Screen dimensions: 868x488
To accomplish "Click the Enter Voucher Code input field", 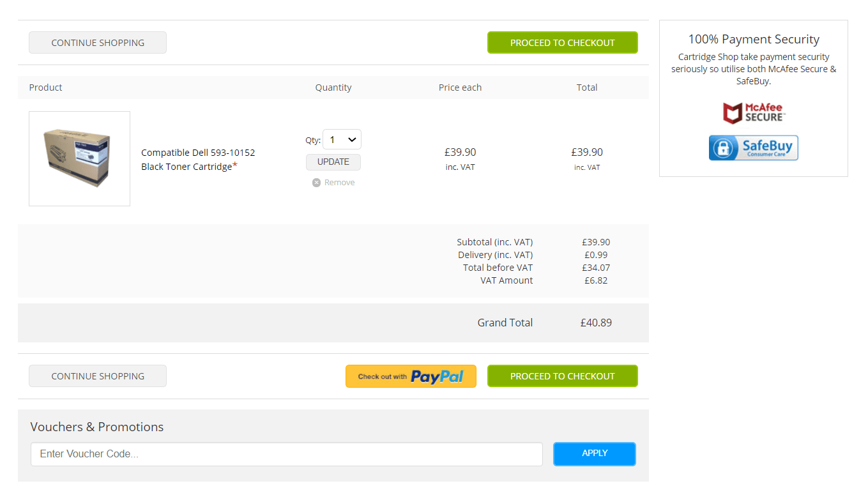I will click(x=287, y=454).
